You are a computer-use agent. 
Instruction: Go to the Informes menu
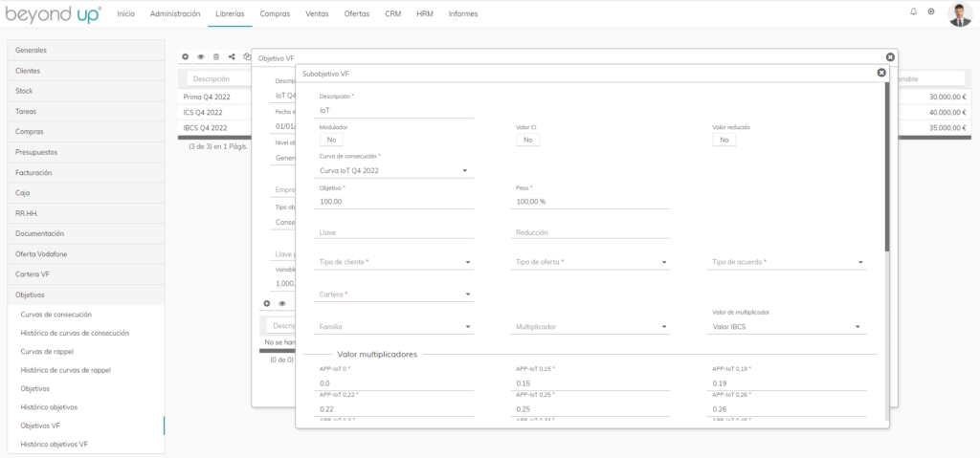[462, 13]
